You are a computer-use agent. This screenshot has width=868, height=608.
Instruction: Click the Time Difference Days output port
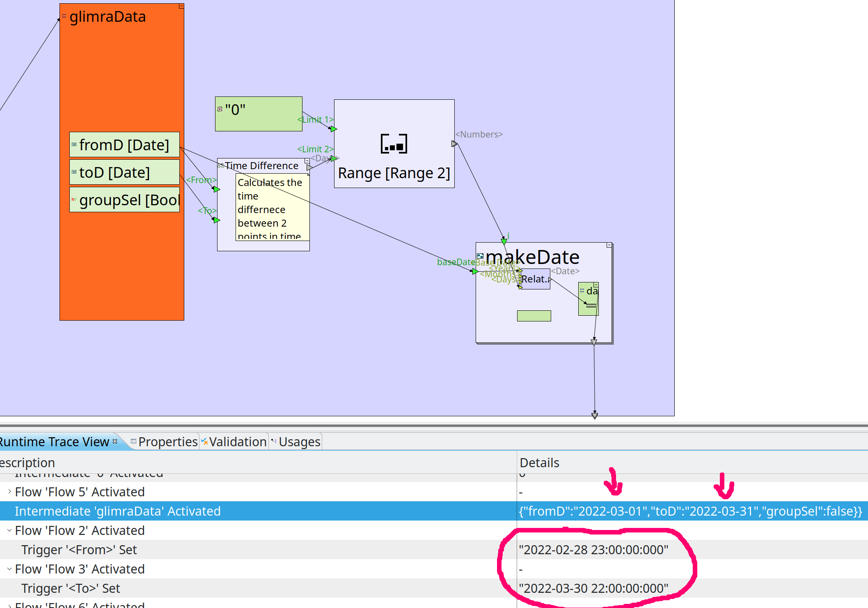(309, 167)
